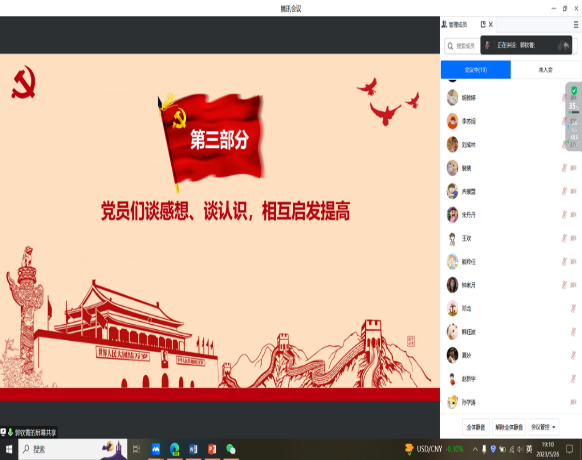Image resolution: width=582 pixels, height=460 pixels.
Task: Switch input method via 英 indicator
Action: tap(529, 449)
